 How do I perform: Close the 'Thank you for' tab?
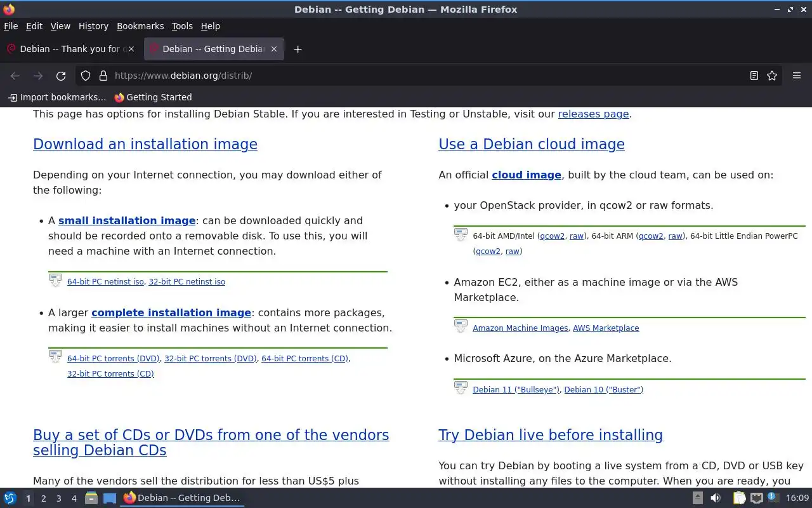point(131,49)
